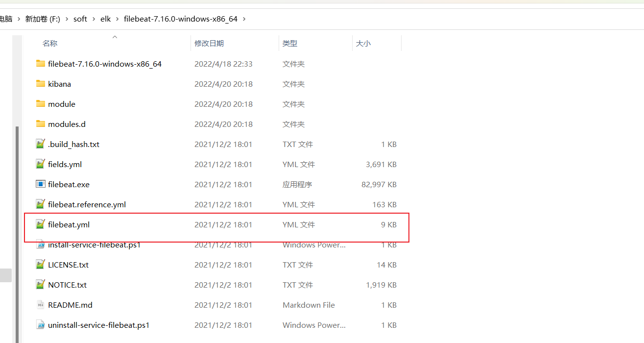644x343 pixels.
Task: Expand the chevron after filebeat-7.16.0-windows-x86_64 breadcrumb
Action: tap(244, 19)
